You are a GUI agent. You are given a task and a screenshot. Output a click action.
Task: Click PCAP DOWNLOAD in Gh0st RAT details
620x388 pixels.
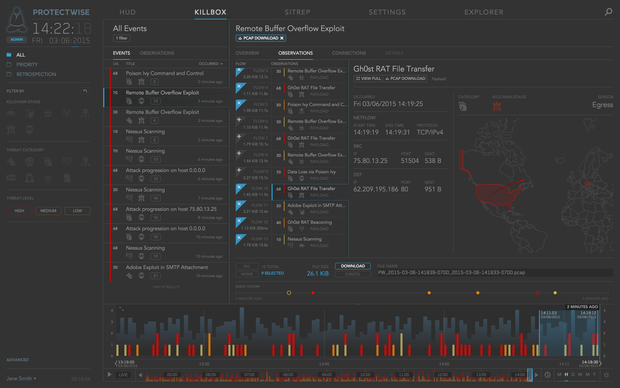(x=405, y=79)
